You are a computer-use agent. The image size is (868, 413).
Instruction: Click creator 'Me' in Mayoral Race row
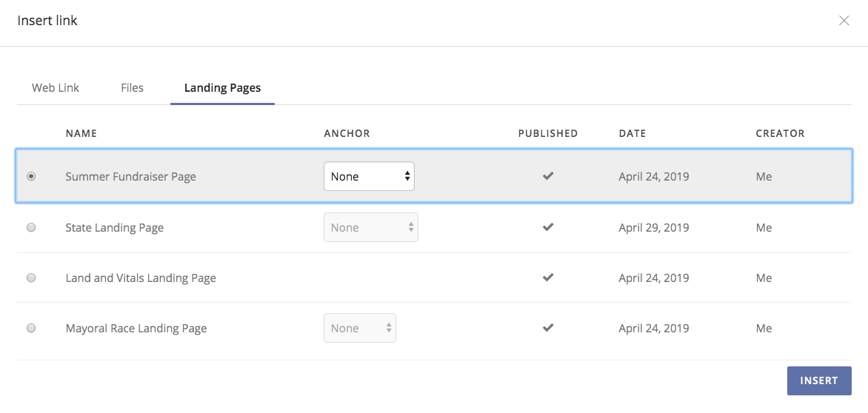[764, 329]
